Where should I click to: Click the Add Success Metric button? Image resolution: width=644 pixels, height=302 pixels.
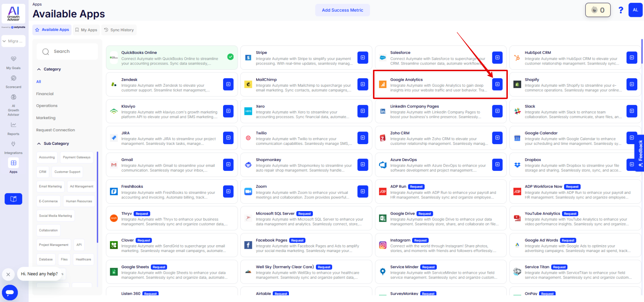342,10
